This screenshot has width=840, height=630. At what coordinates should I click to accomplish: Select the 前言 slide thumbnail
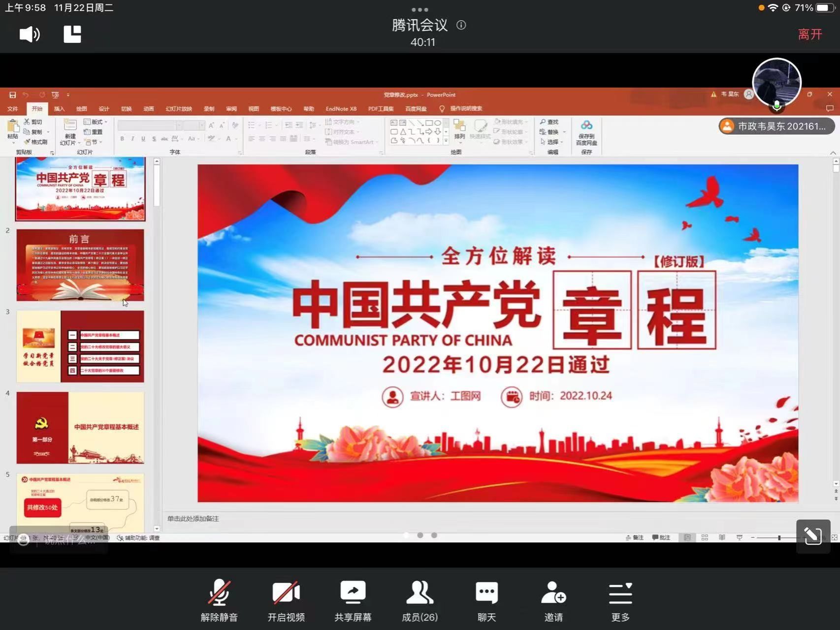(x=80, y=265)
